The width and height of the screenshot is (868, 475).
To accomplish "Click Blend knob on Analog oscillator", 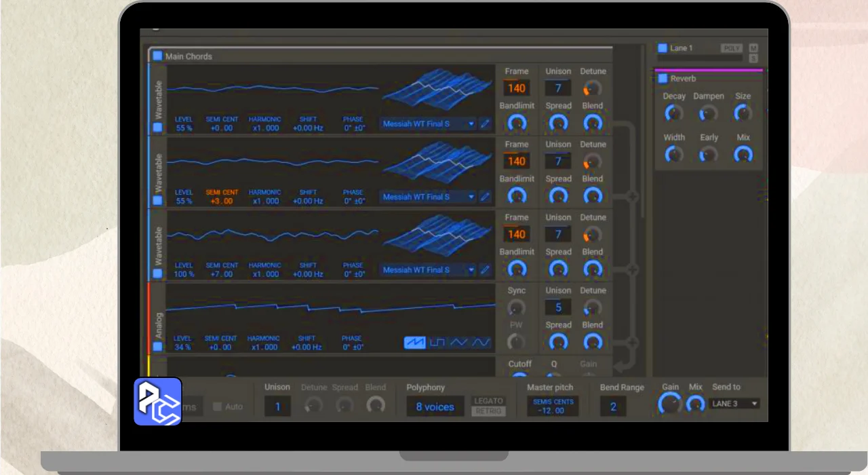I will tap(593, 342).
